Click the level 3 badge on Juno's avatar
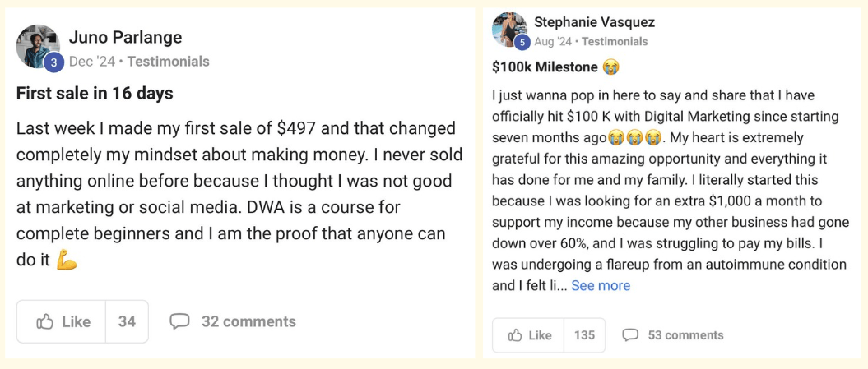The width and height of the screenshot is (868, 369). click(53, 62)
